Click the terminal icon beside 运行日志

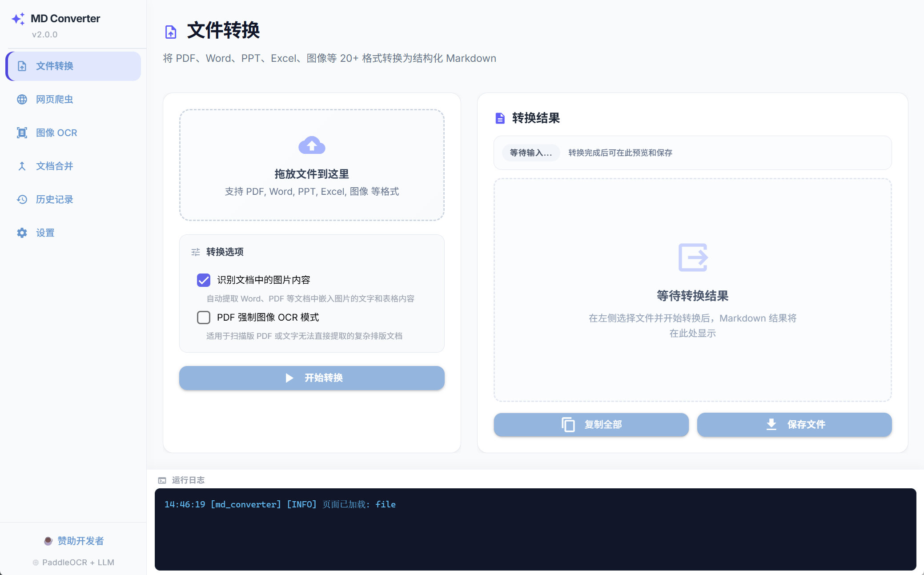click(x=162, y=480)
